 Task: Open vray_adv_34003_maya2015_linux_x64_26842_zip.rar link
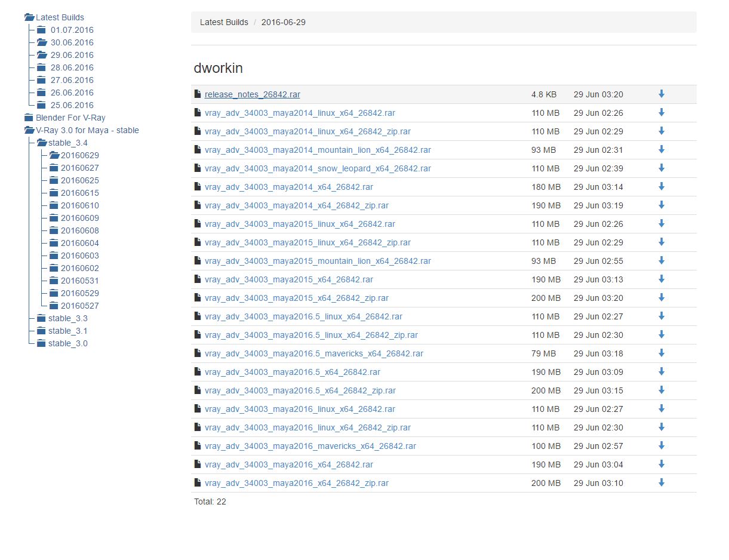(x=307, y=242)
